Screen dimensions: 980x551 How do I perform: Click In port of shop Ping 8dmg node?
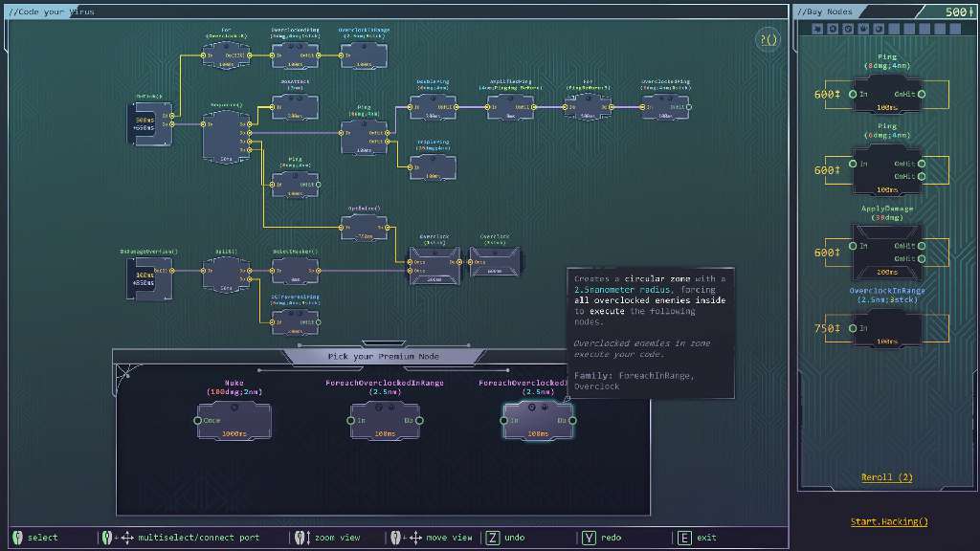click(853, 95)
